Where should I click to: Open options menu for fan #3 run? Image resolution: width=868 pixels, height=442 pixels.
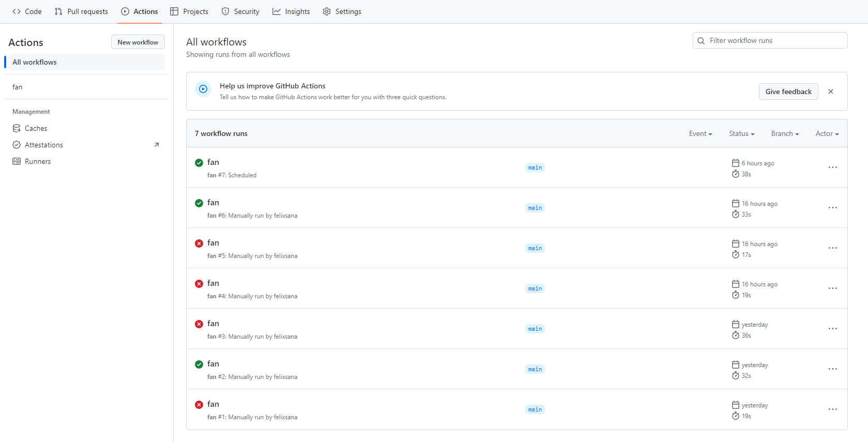(832, 329)
